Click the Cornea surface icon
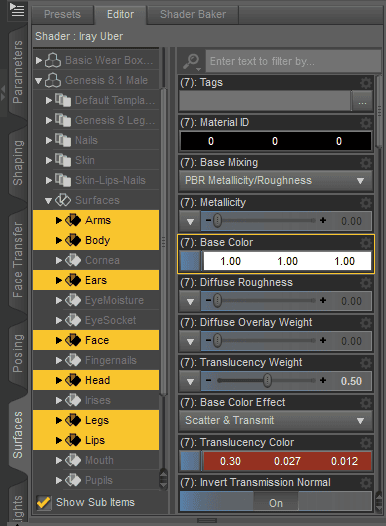Image resolution: width=386 pixels, height=526 pixels. point(73,260)
